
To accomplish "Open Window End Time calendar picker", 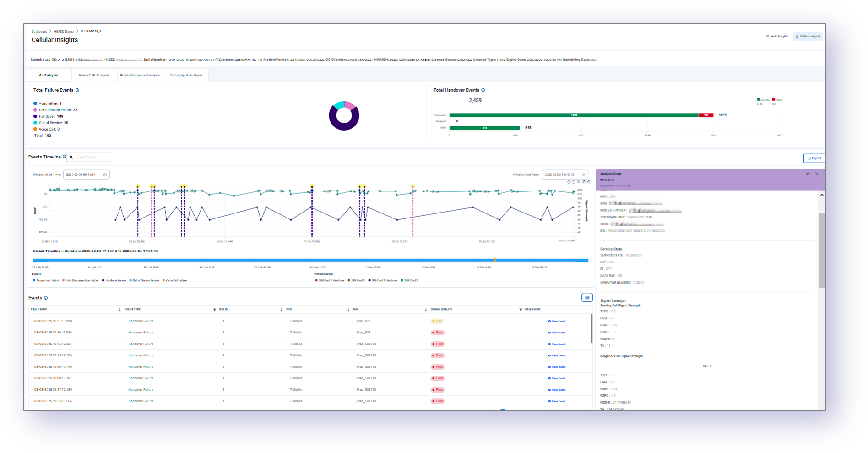I will 583,175.
